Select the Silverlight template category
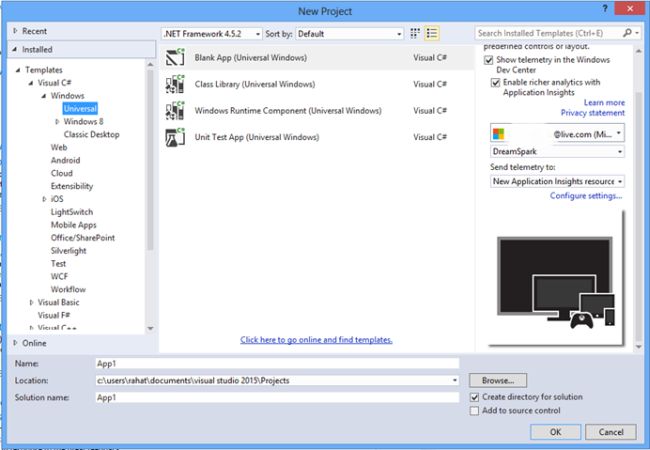Image resolution: width=650 pixels, height=450 pixels. [x=68, y=251]
